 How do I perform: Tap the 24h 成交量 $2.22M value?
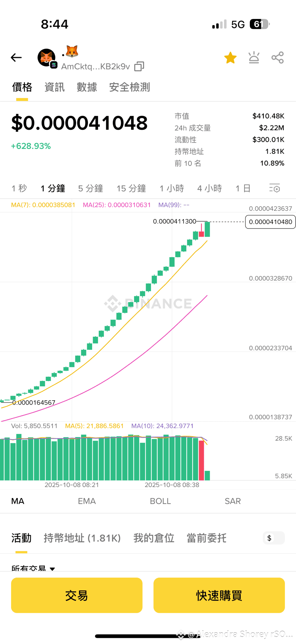click(271, 128)
